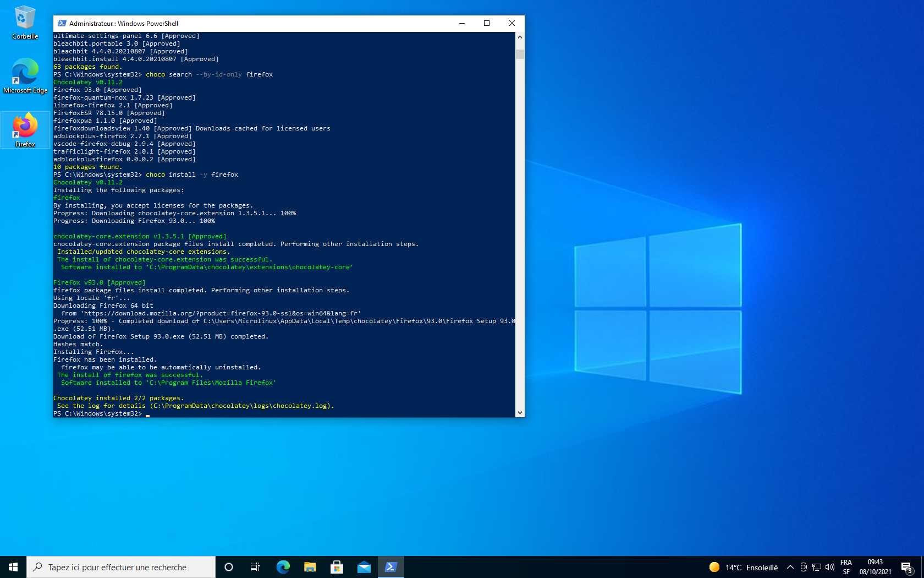Viewport: 924px width, 578px height.
Task: Click the taskbar search box
Action: click(x=121, y=567)
